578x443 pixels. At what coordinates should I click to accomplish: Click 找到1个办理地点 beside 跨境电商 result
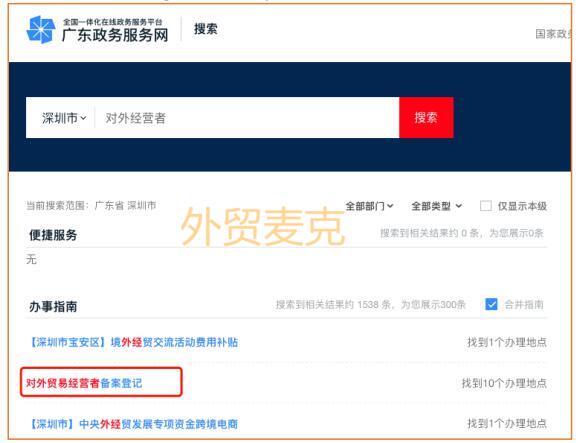[507, 423]
